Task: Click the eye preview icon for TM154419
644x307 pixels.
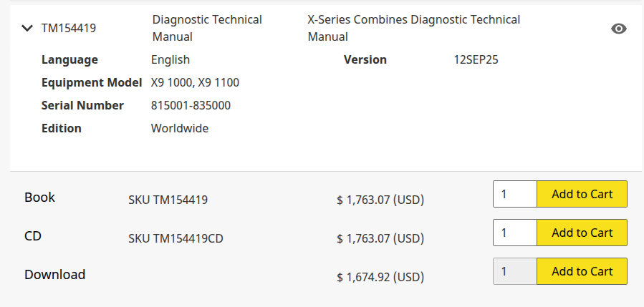Action: [618, 29]
